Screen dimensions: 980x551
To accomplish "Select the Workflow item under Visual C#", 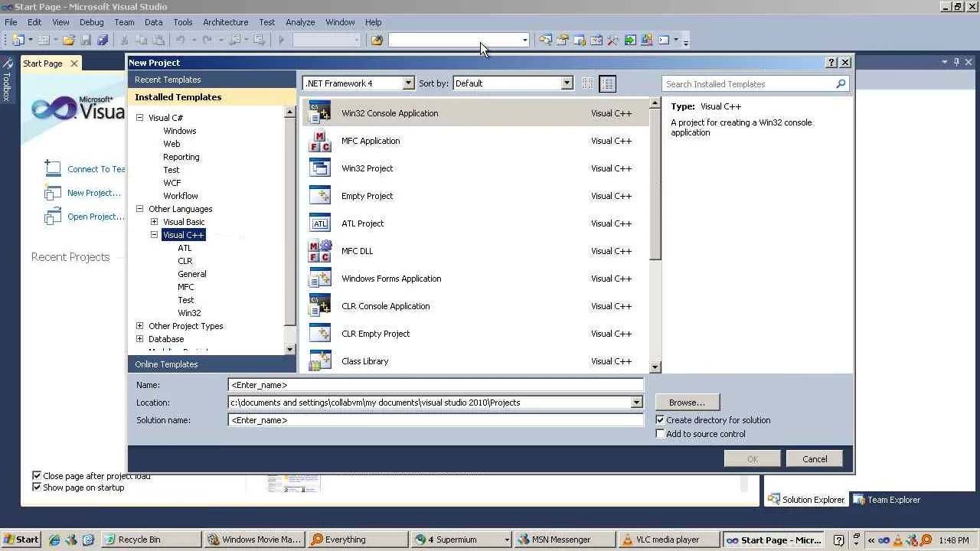I will click(x=181, y=196).
